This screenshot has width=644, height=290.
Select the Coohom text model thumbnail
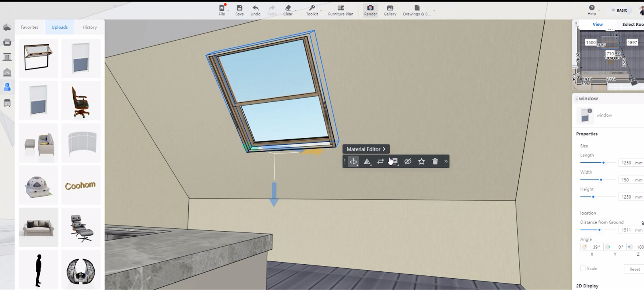pyautogui.click(x=80, y=185)
